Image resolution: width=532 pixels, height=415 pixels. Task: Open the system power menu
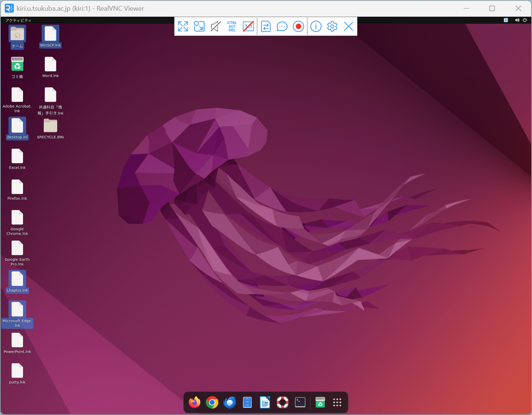click(x=525, y=20)
